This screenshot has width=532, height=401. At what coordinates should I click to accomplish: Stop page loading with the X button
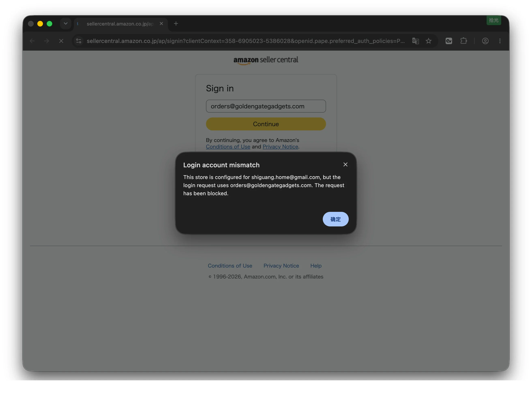coord(61,41)
